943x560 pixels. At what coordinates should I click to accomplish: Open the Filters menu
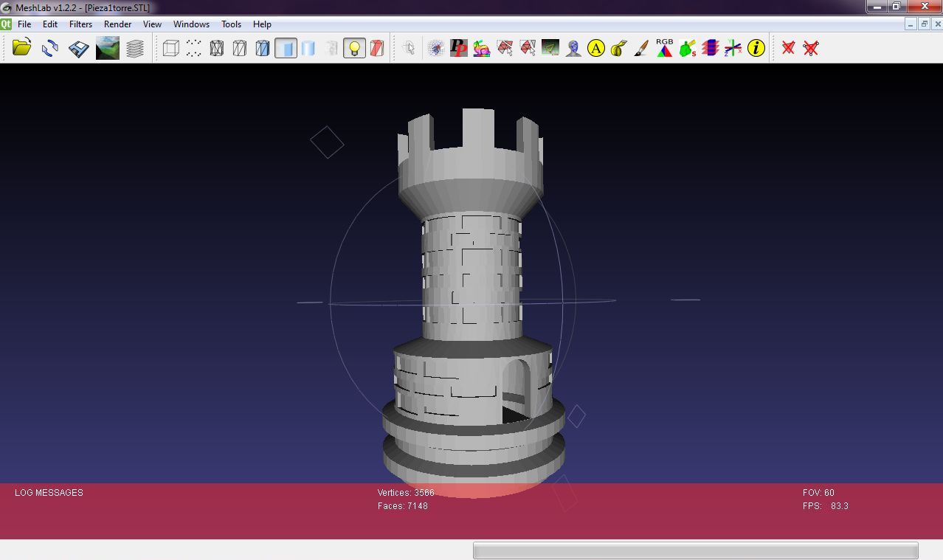click(80, 24)
